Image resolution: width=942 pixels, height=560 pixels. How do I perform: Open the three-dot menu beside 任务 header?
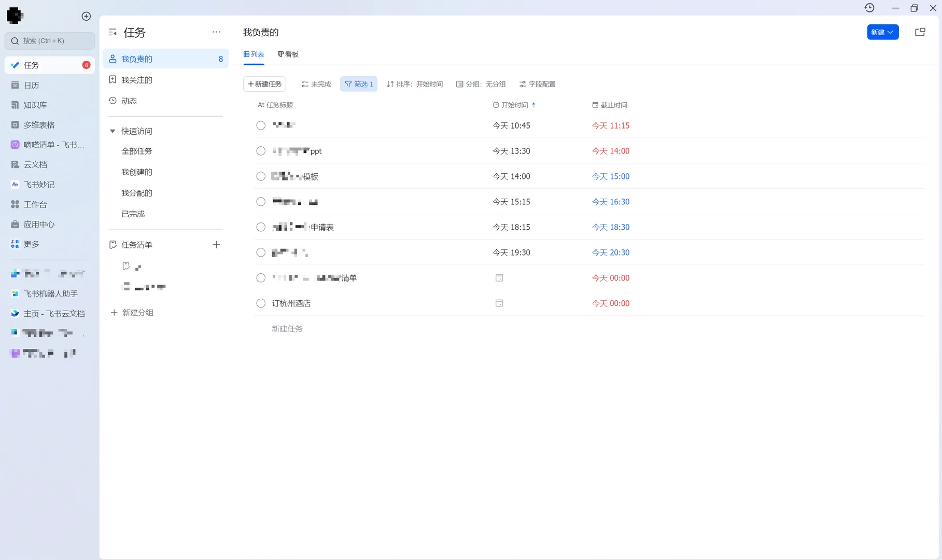(x=216, y=32)
